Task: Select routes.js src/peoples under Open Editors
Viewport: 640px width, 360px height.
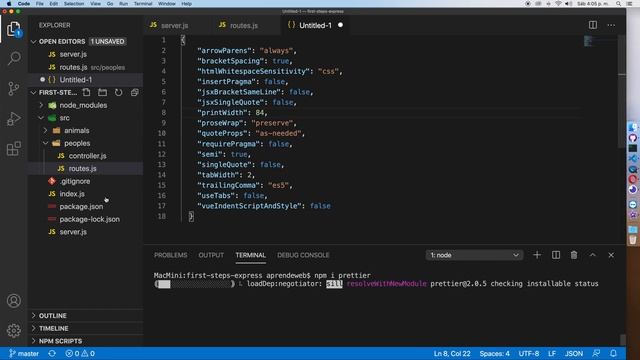Action: click(86, 67)
